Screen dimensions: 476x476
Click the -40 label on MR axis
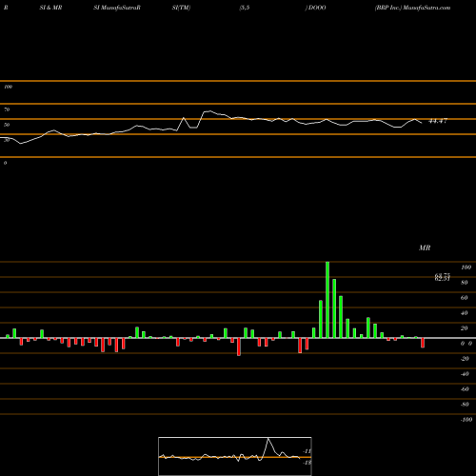pyautogui.click(x=465, y=374)
